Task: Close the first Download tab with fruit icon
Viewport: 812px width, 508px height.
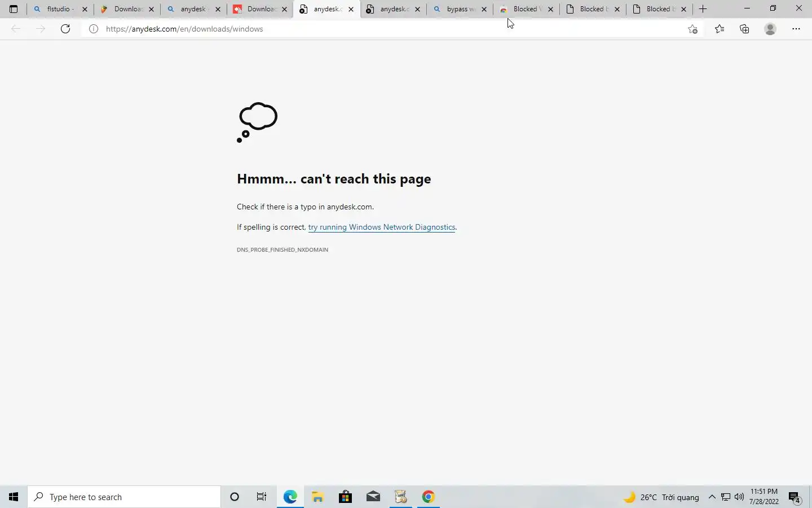Action: click(x=151, y=9)
